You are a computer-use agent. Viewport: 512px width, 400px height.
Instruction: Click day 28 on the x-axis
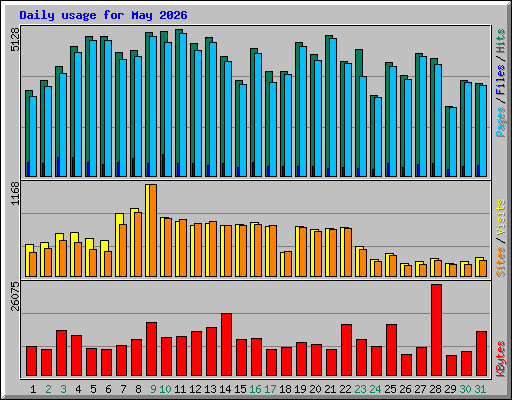435,389
